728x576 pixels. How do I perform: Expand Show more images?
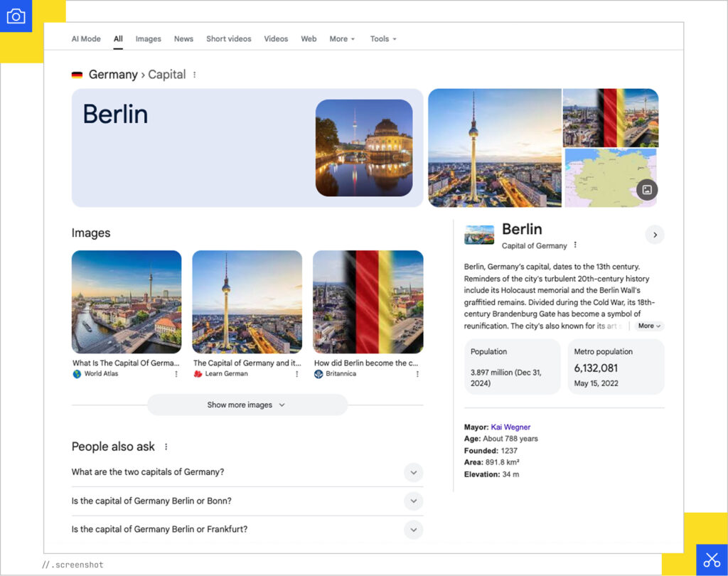[x=247, y=405]
